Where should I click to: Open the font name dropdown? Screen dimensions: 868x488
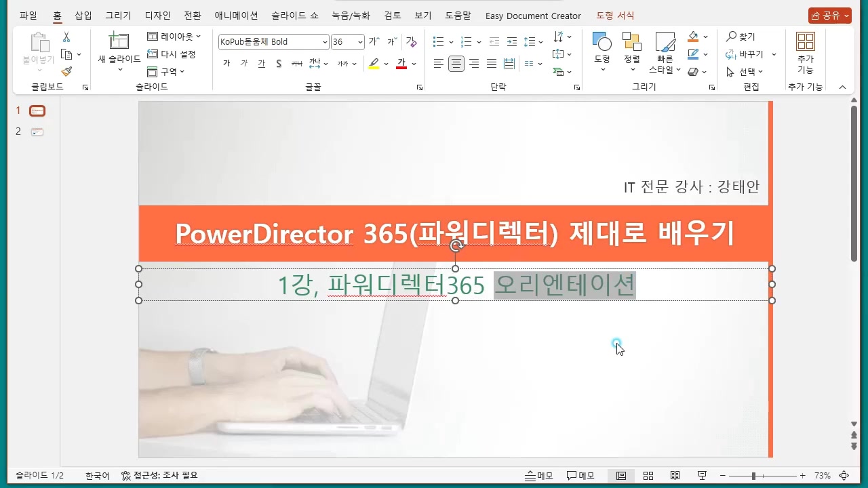pyautogui.click(x=325, y=42)
